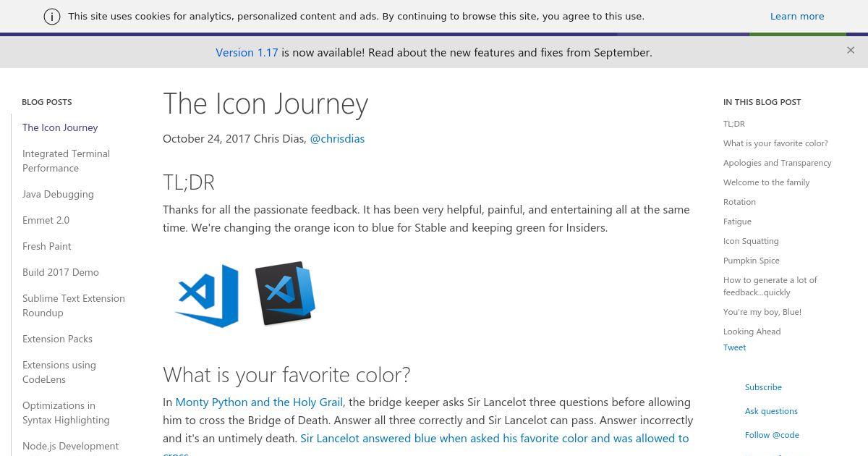This screenshot has height=456, width=868.
Task: Click the Subscribe link
Action: (763, 387)
